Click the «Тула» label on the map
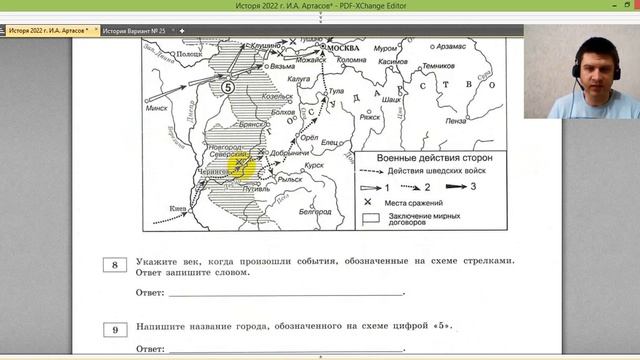 click(336, 91)
